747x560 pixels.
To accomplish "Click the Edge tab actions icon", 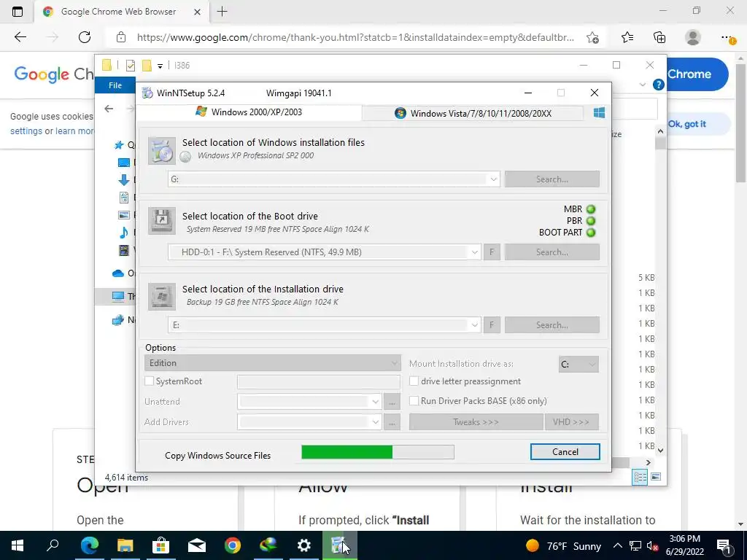I will 18,12.
